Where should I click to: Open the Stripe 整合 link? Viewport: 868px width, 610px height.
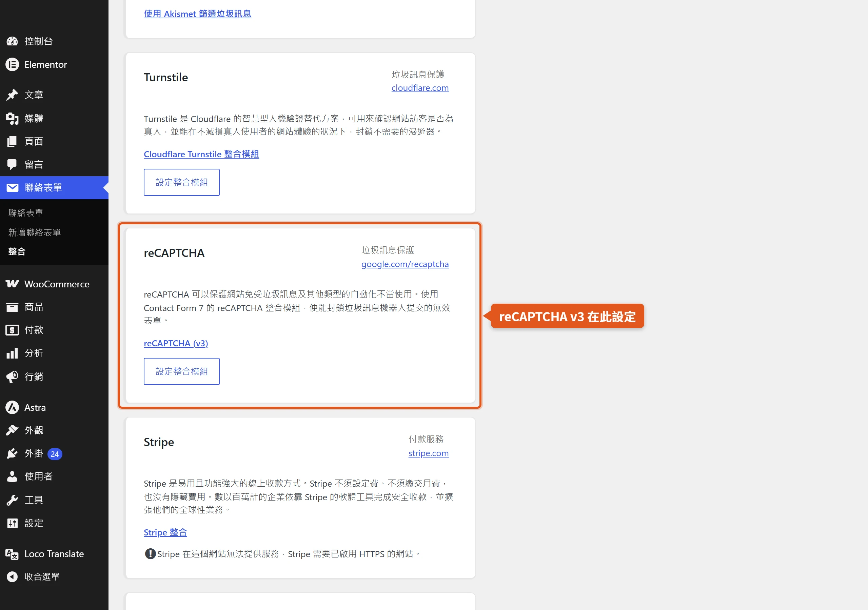click(x=165, y=532)
